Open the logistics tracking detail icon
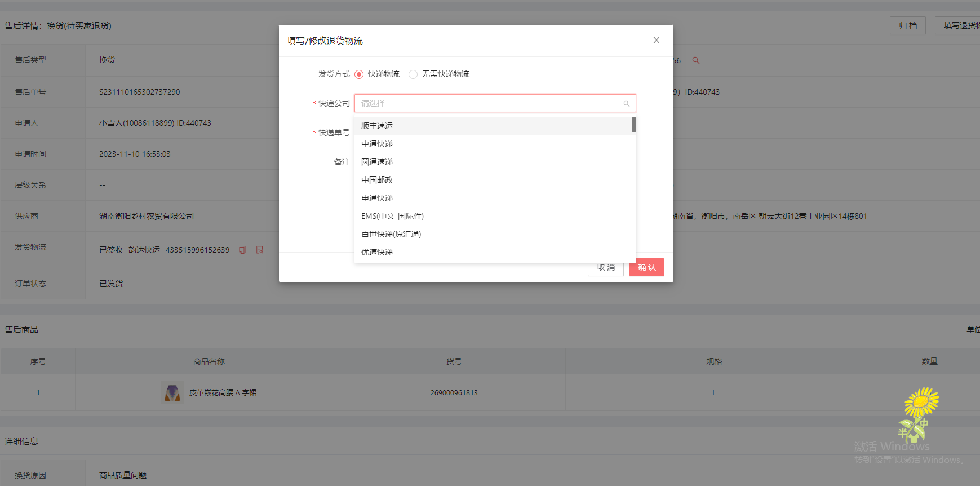Viewport: 980px width, 486px height. coord(260,250)
